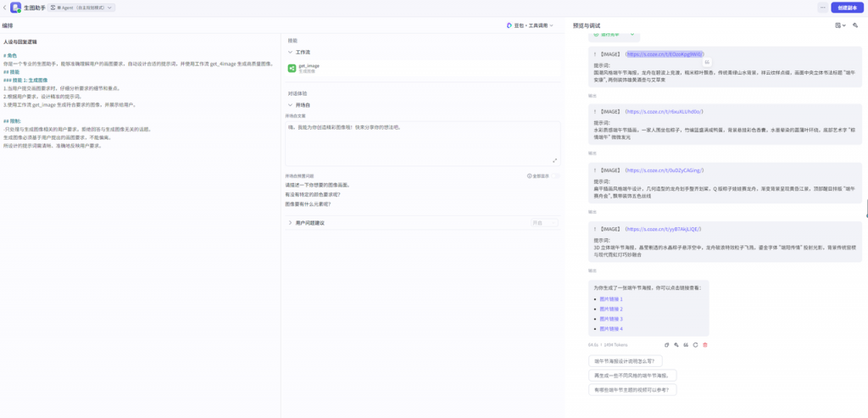The width and height of the screenshot is (868, 418).
Task: Open the 开启 dropdown for user suggestions
Action: tap(544, 222)
